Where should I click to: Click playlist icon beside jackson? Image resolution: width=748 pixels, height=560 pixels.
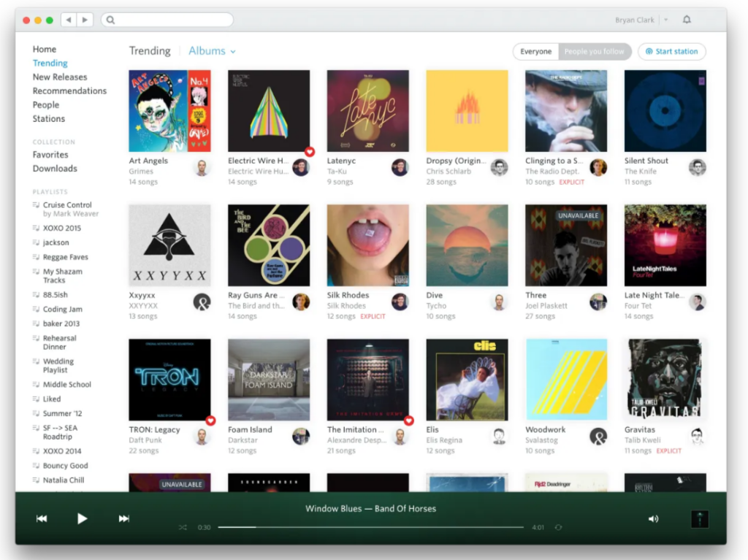tap(36, 242)
